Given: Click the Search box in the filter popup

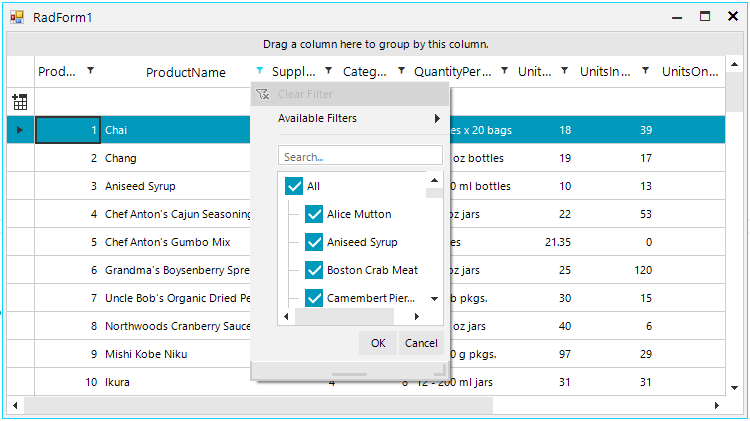Looking at the screenshot, I should [x=360, y=156].
